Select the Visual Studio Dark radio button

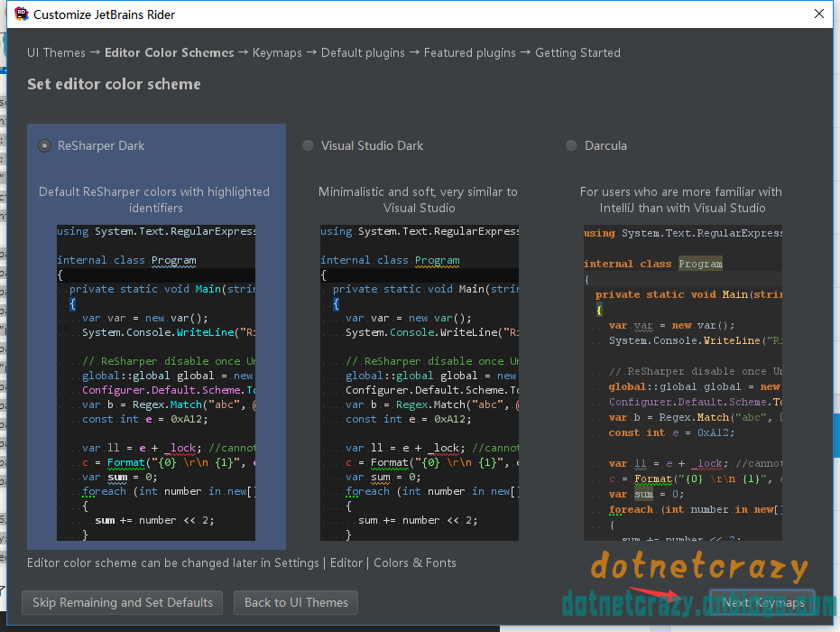(308, 145)
